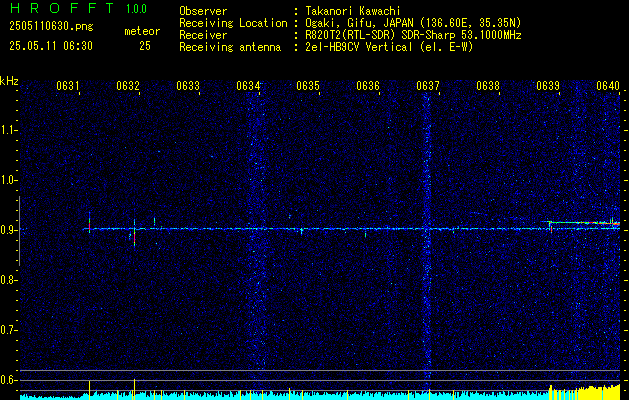Click the Receiving Location label
Screen dimensions: 629x400
233,23
